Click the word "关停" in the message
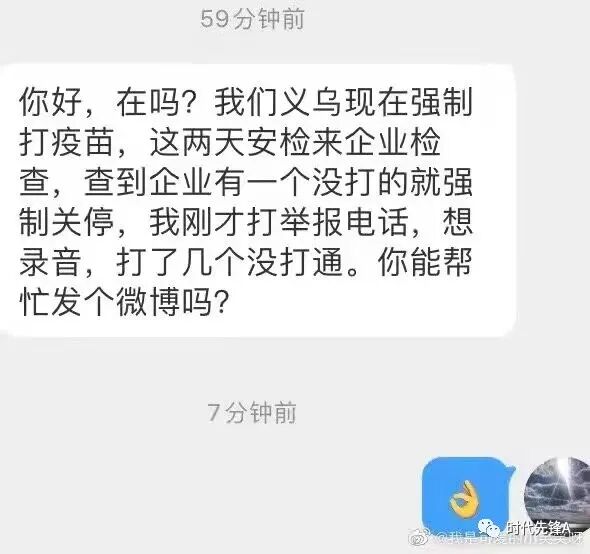The image size is (590, 554). coord(84,221)
